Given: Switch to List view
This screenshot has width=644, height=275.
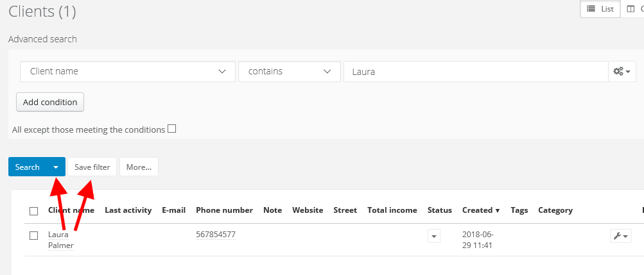Looking at the screenshot, I should [x=600, y=9].
